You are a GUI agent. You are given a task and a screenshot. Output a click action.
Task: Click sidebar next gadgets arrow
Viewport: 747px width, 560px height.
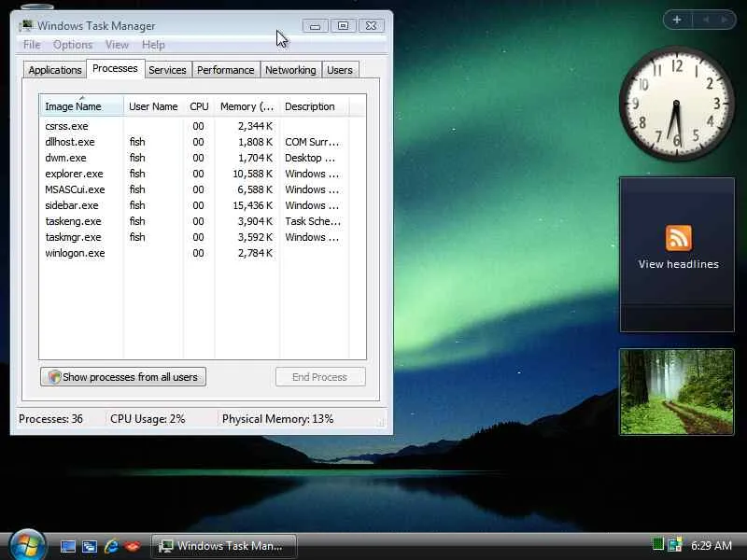tap(725, 20)
